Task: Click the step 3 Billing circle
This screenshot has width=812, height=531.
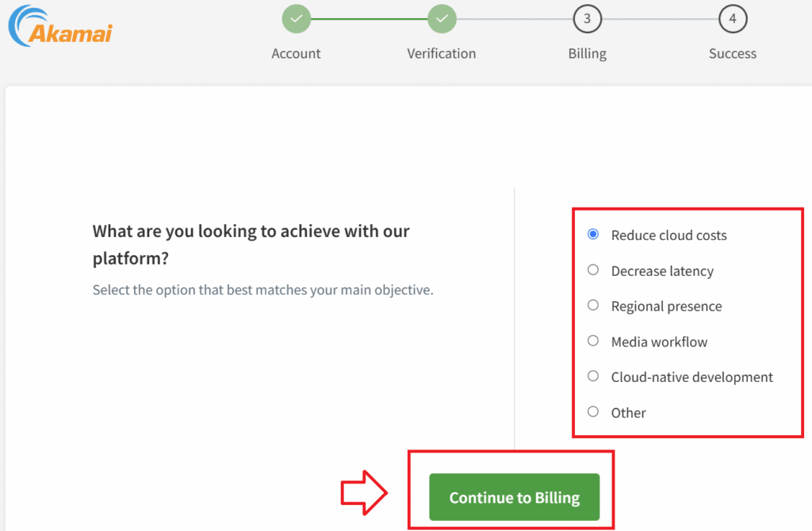Action: [588, 19]
